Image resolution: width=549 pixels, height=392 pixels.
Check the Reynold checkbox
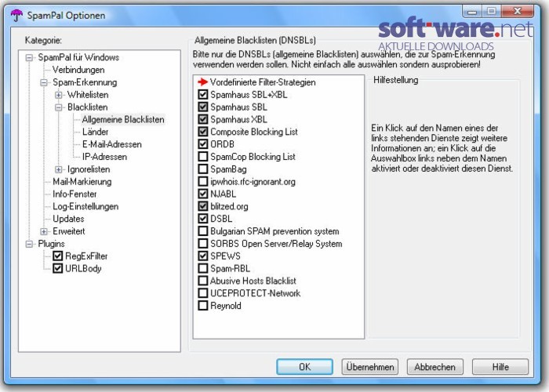[x=202, y=306]
